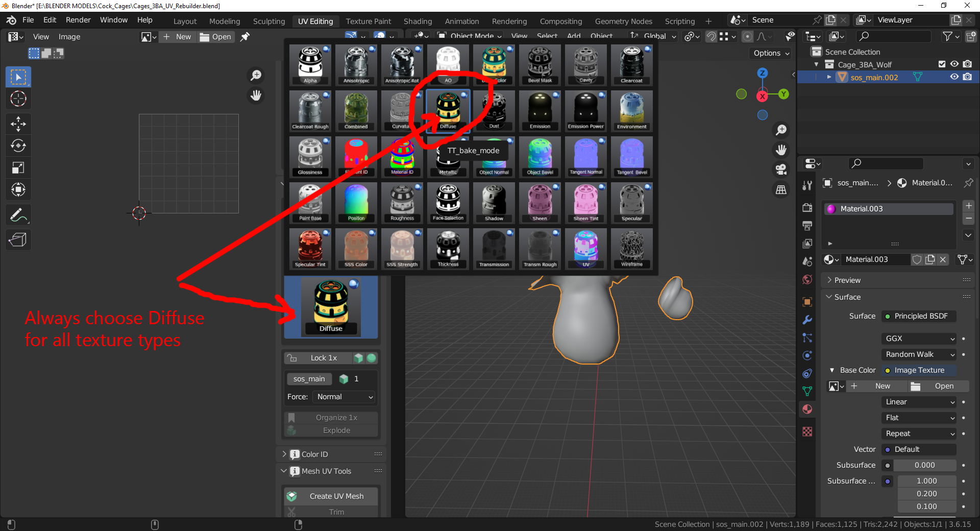The width and height of the screenshot is (980, 531).
Task: Open the Tool properties tab
Action: pos(807,185)
